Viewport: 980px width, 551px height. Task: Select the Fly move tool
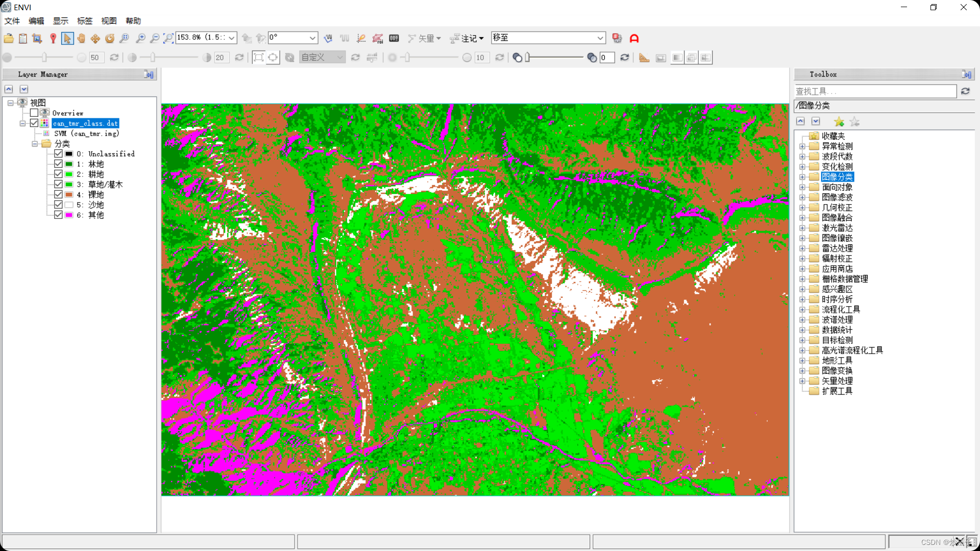[95, 38]
